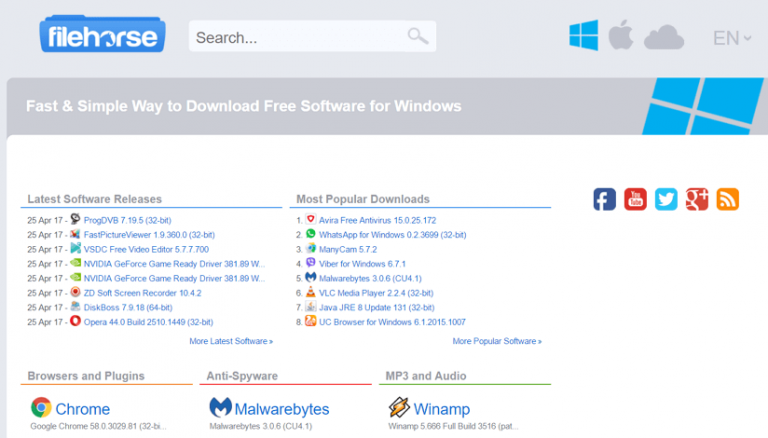Click the FastPictureViewer icon
Viewport: 768px width, 438px height.
[x=75, y=234]
